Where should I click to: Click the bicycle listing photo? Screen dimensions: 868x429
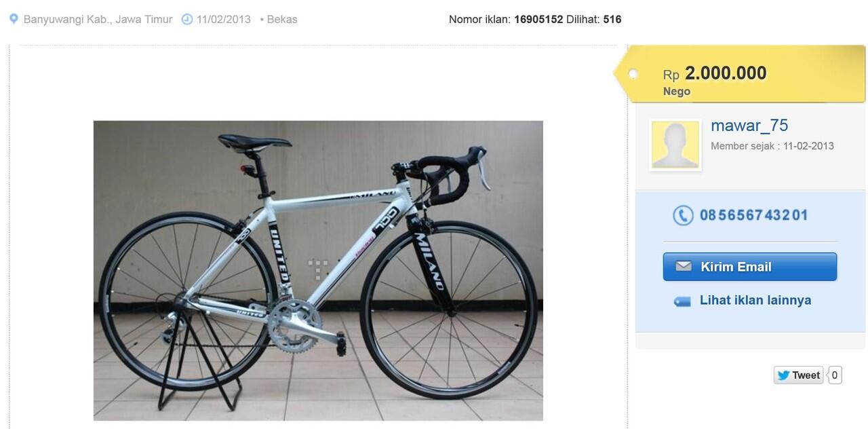[x=318, y=270]
